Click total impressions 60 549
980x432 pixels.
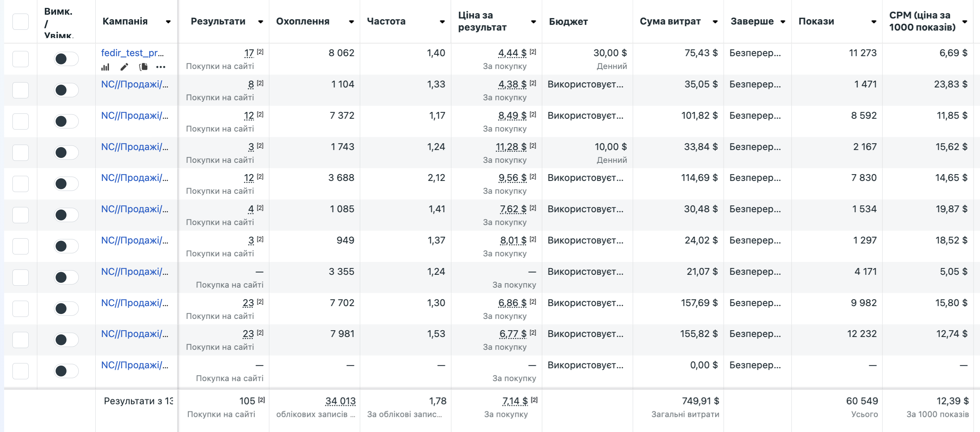tap(862, 401)
